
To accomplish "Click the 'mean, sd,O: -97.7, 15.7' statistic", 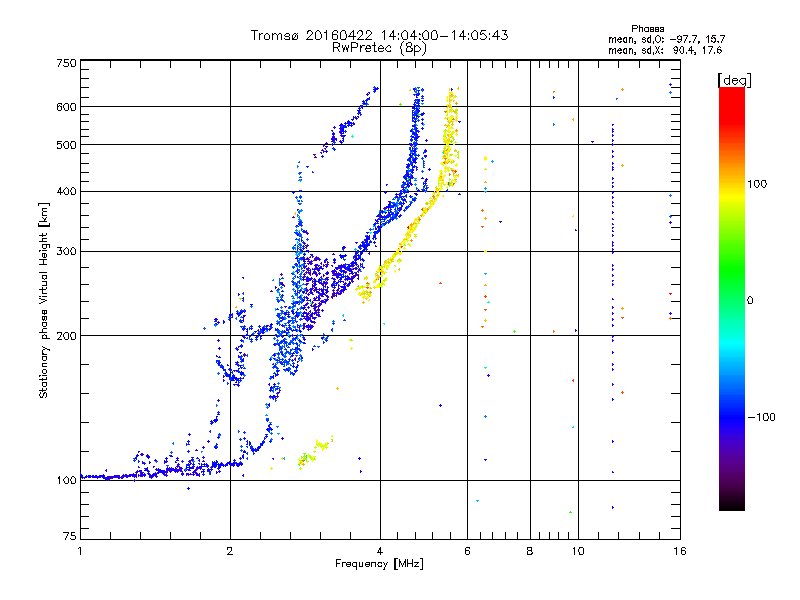I will [x=666, y=39].
